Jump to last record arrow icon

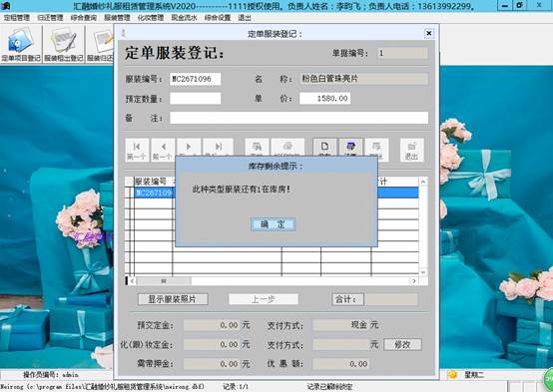pyautogui.click(x=219, y=148)
